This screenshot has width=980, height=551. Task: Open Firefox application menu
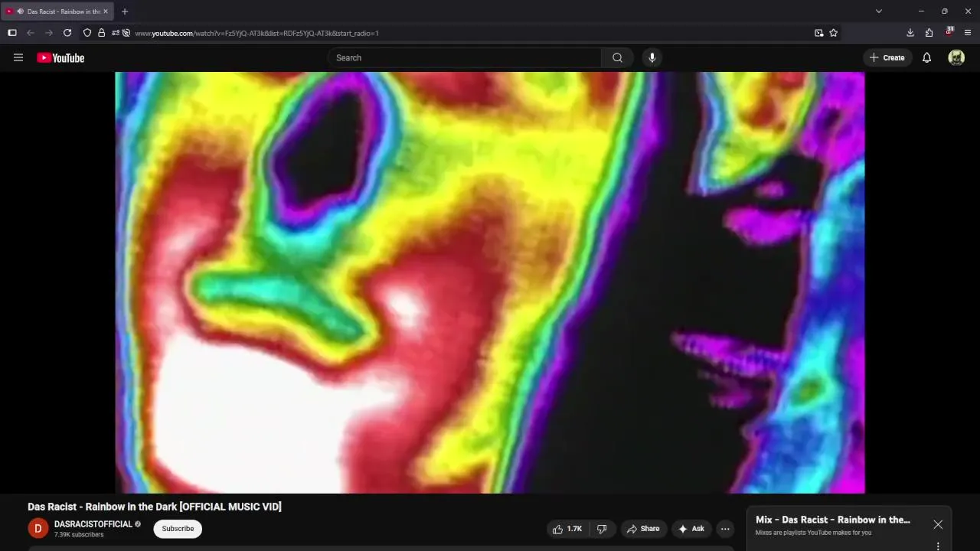968,33
